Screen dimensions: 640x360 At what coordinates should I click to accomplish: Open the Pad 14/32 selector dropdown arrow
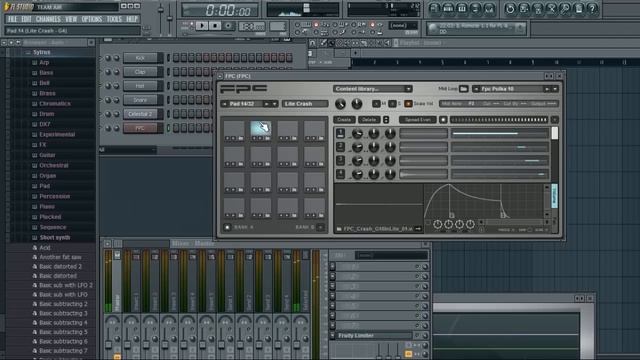pos(275,104)
